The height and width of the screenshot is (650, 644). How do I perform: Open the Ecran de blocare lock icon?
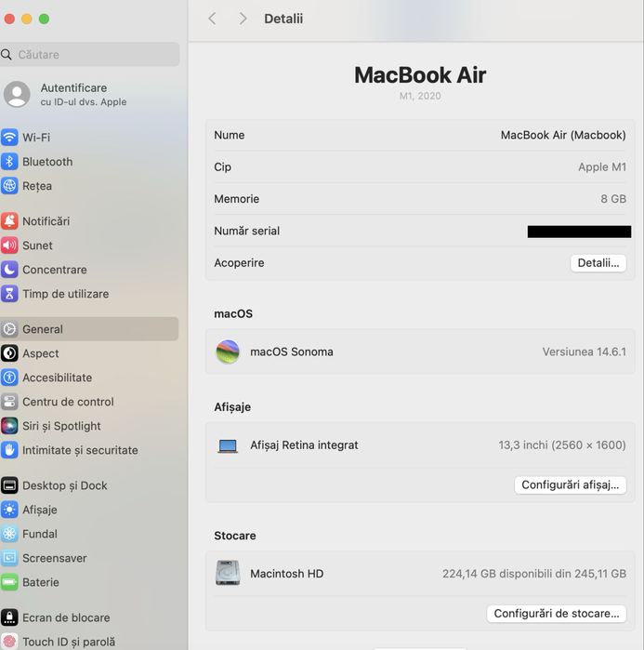(x=9, y=617)
